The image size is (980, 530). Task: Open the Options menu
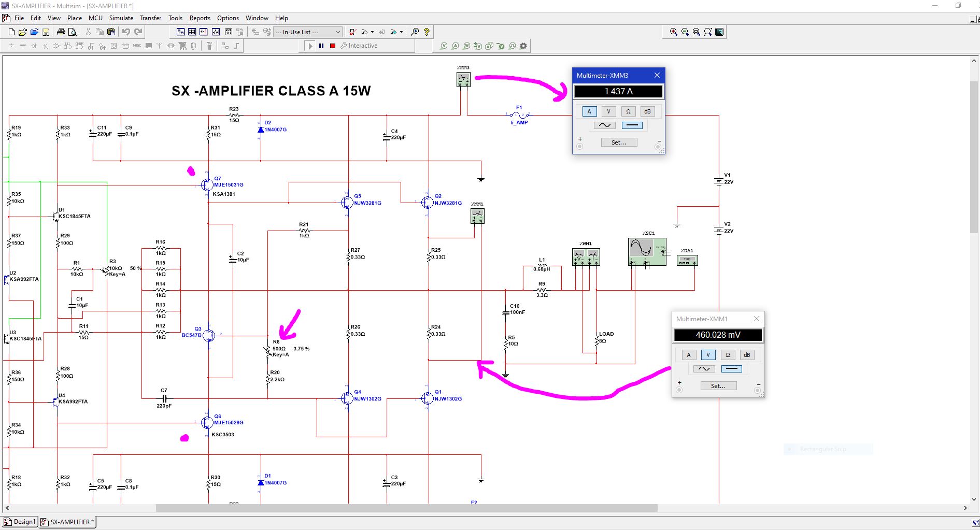[228, 18]
